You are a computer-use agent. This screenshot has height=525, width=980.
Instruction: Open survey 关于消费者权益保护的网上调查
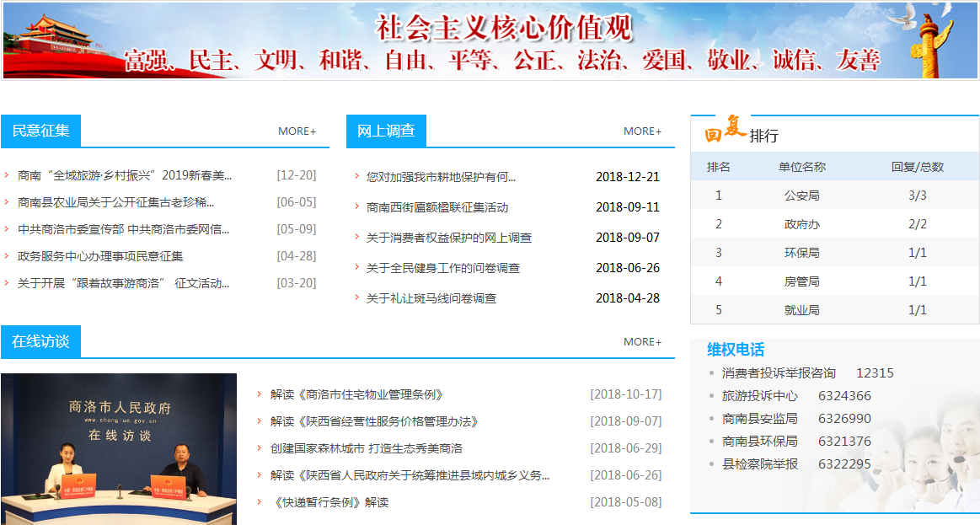pyautogui.click(x=449, y=238)
